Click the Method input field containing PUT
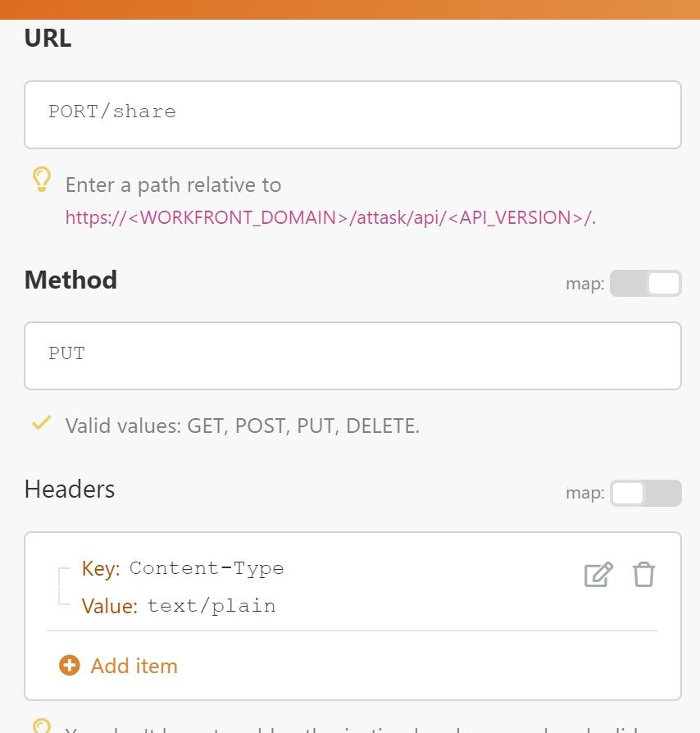Screen dimensions: 700x733 click(x=352, y=356)
